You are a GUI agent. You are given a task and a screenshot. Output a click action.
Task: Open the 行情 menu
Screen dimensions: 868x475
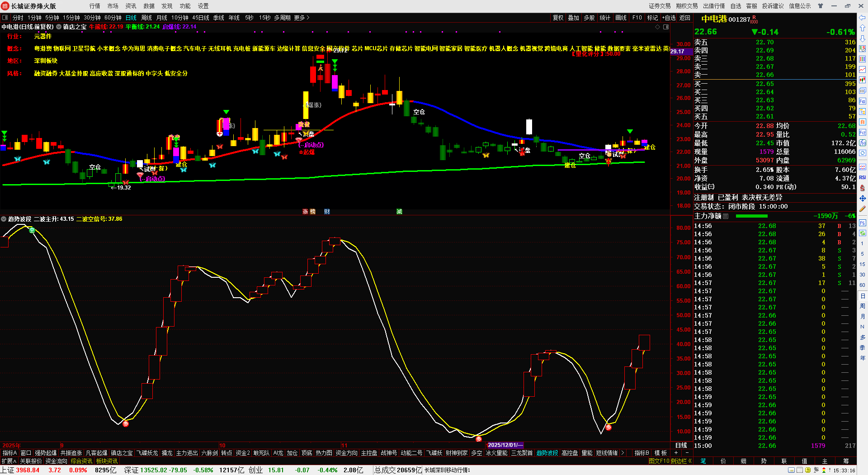[94, 6]
